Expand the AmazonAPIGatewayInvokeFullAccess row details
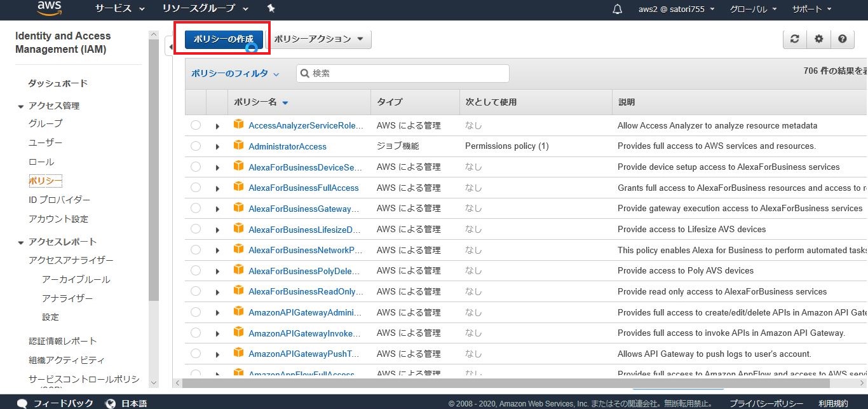The image size is (868, 409). point(217,334)
